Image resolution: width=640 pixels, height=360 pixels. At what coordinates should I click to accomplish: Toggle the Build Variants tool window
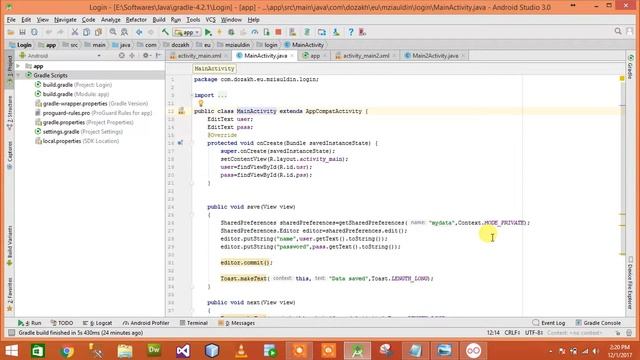point(9,246)
